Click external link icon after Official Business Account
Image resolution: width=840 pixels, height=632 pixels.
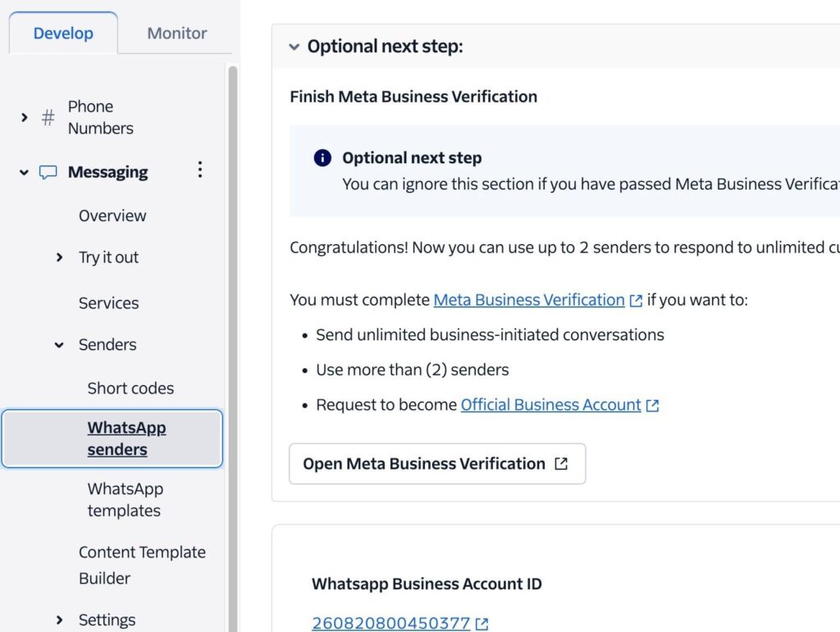coord(652,406)
